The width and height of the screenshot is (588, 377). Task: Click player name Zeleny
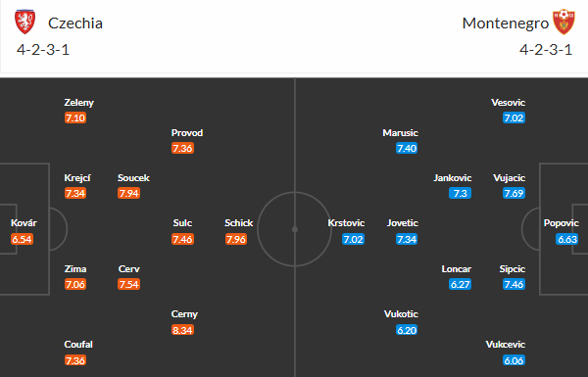78,103
